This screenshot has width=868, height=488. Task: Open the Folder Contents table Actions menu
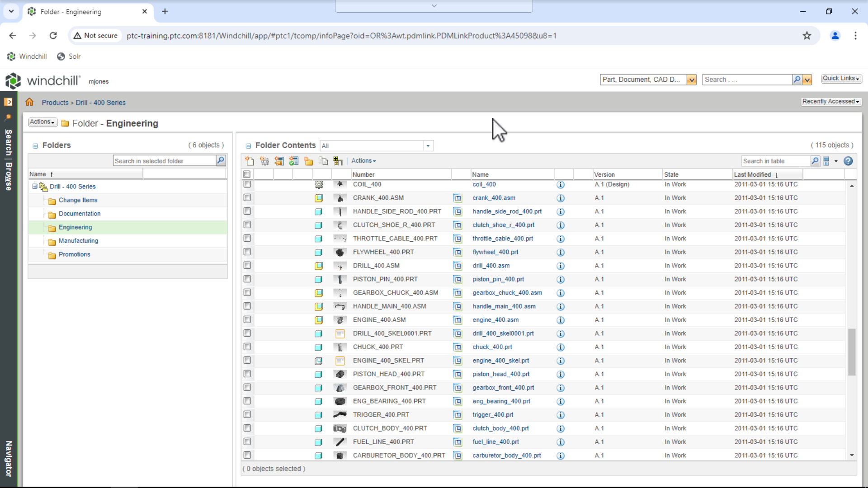pyautogui.click(x=363, y=161)
